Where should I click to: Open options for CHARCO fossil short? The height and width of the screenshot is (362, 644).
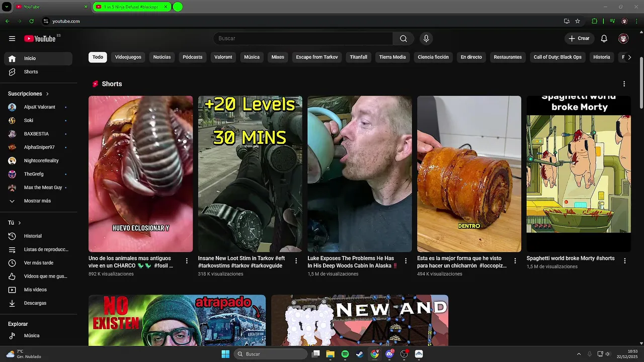pyautogui.click(x=187, y=261)
